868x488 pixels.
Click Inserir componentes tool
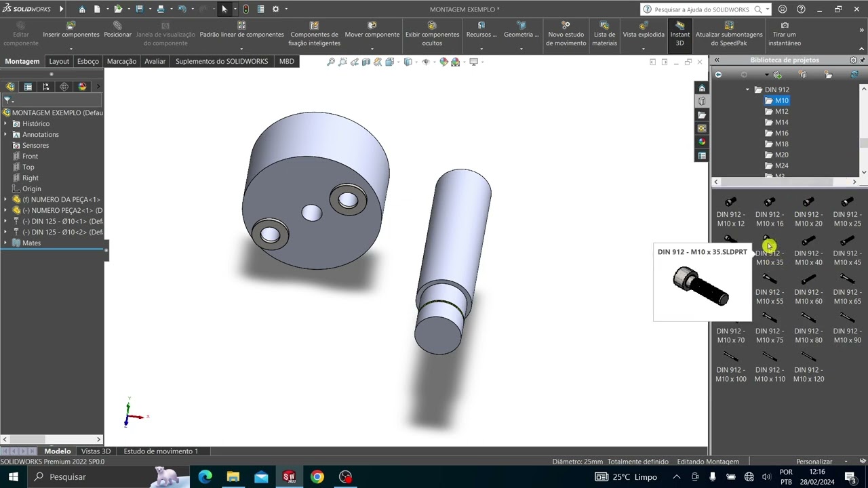(71, 30)
